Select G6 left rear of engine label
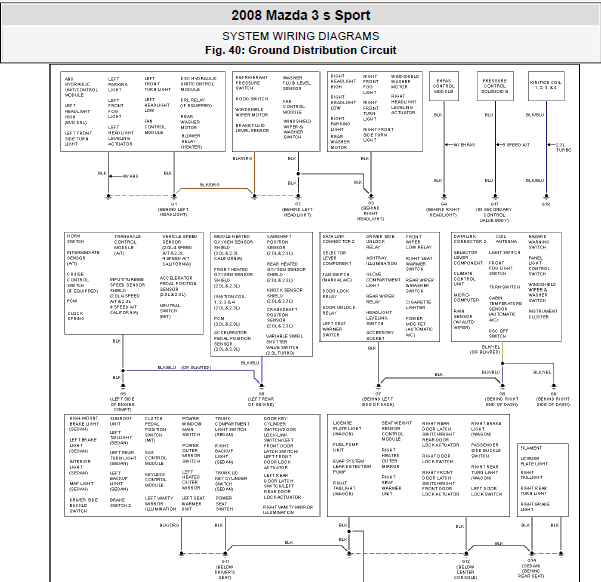601x582 pixels. pos(261,399)
